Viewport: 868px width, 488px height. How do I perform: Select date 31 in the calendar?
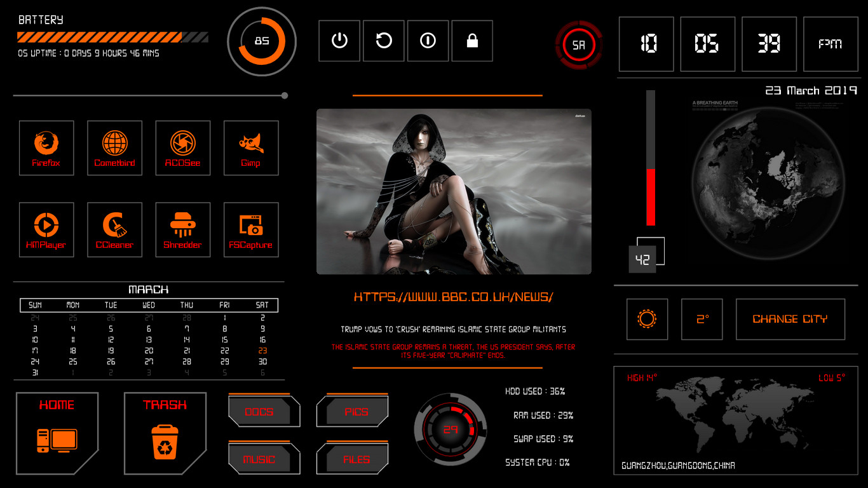[35, 373]
